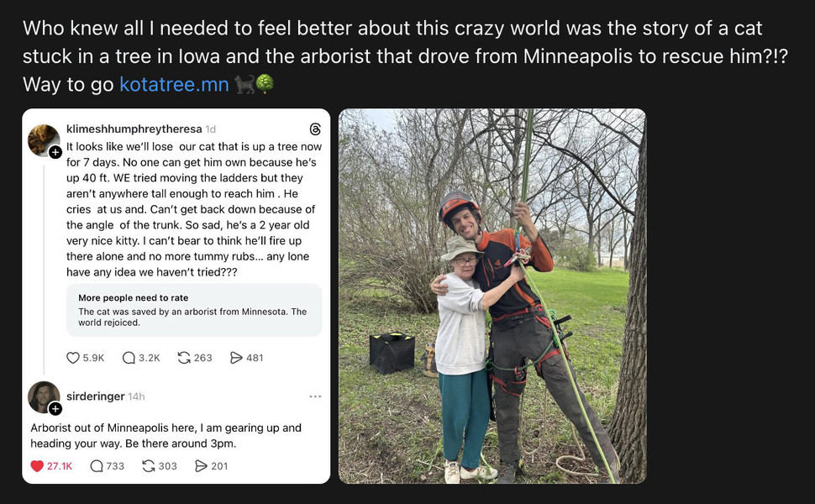Screen dimensions: 815x504
Task: Click the share icon showing 481
Action: (236, 358)
